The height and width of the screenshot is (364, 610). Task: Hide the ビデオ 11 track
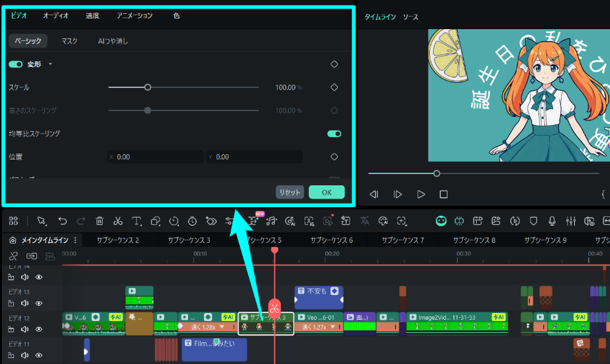(39, 355)
